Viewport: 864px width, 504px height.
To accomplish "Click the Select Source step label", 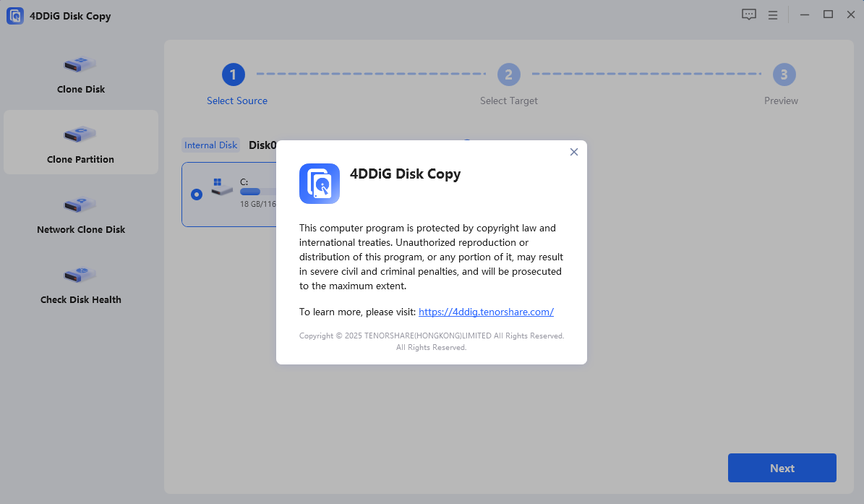I will [x=237, y=101].
